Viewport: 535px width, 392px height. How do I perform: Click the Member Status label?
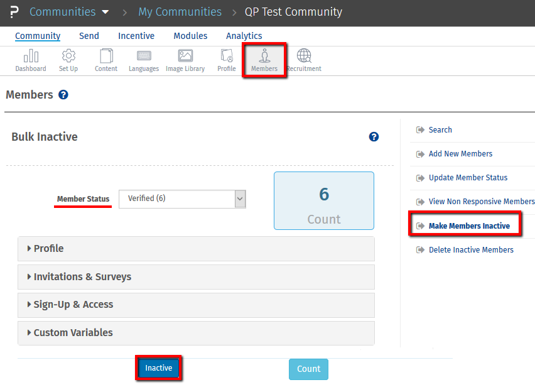[84, 199]
